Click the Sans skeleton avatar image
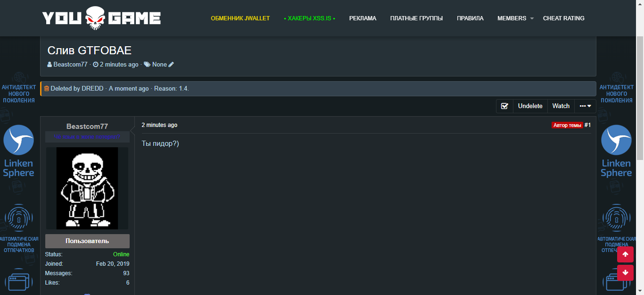644x295 pixels. click(87, 188)
